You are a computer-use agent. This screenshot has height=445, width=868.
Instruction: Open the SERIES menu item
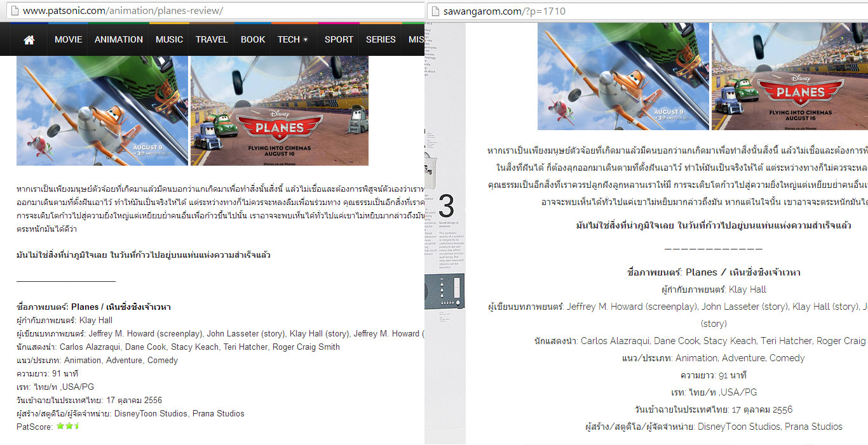click(381, 39)
